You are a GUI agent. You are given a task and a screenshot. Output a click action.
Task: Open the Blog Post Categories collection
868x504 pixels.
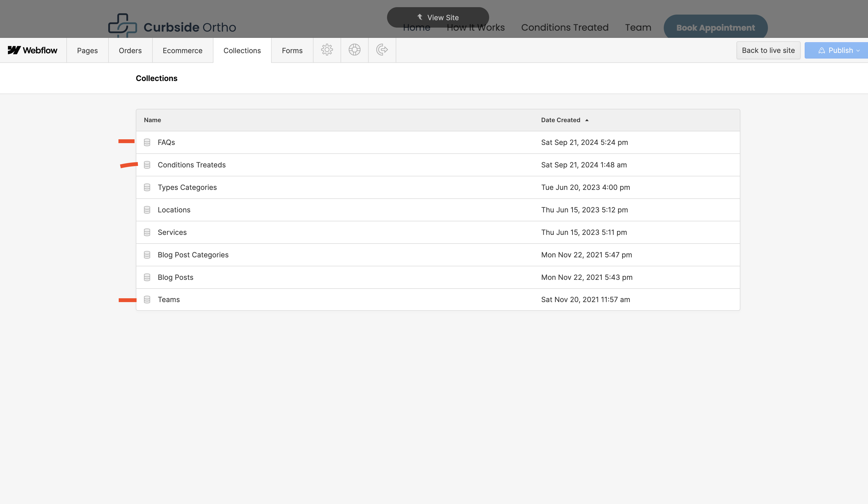[x=193, y=255]
